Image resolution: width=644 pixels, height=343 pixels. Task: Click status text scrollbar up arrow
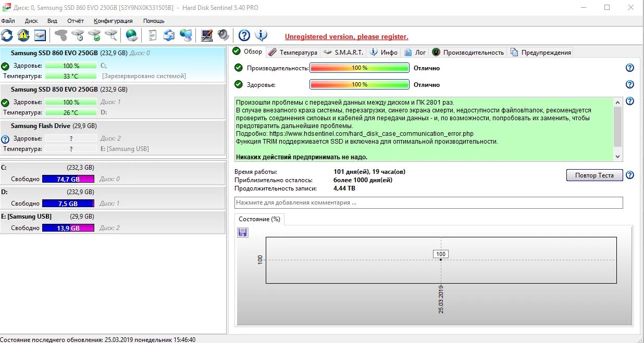(618, 102)
